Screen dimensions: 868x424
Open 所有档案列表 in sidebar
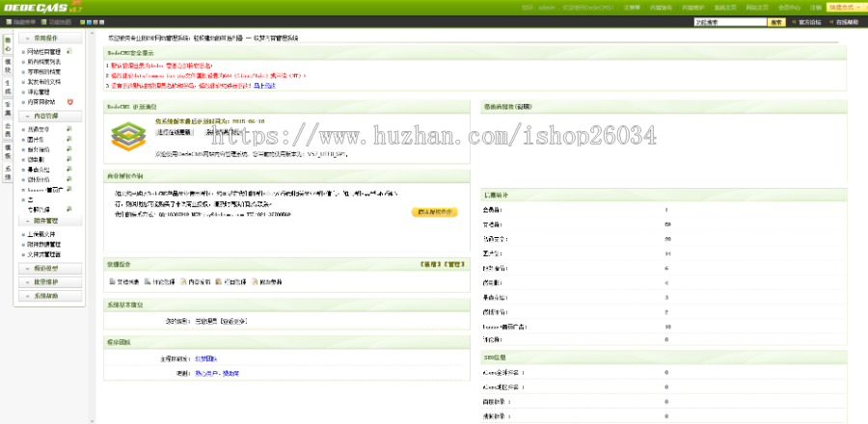click(43, 62)
